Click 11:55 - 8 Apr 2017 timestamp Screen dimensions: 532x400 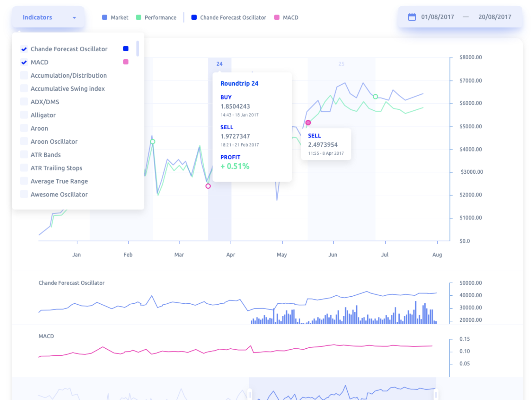pos(326,153)
